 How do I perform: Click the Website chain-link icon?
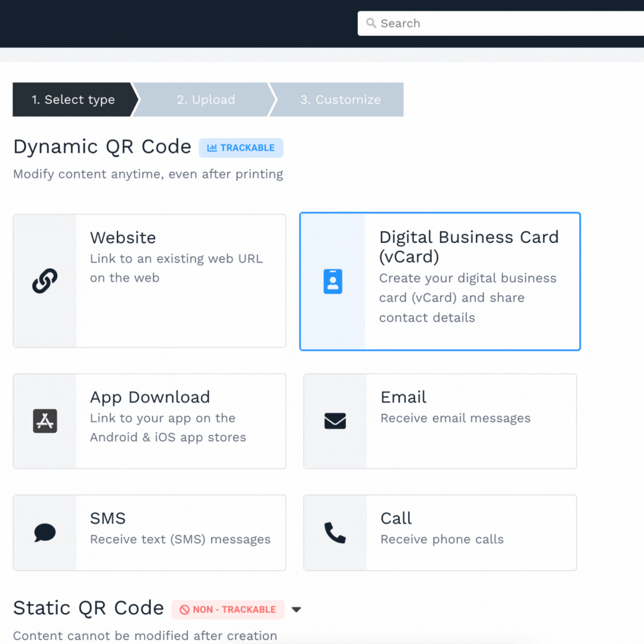[x=45, y=281]
